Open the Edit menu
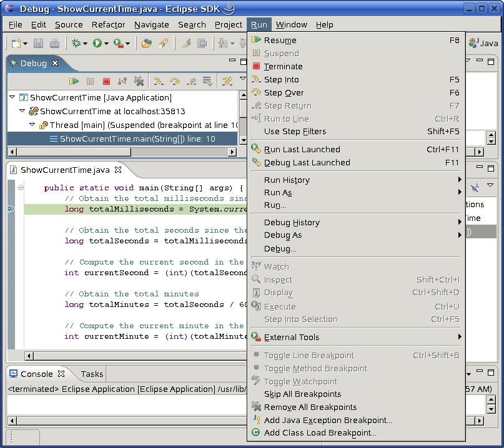 coord(39,25)
